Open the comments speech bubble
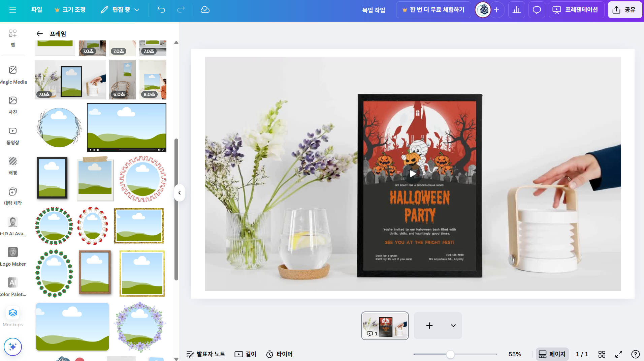644x361 pixels. pos(537,10)
